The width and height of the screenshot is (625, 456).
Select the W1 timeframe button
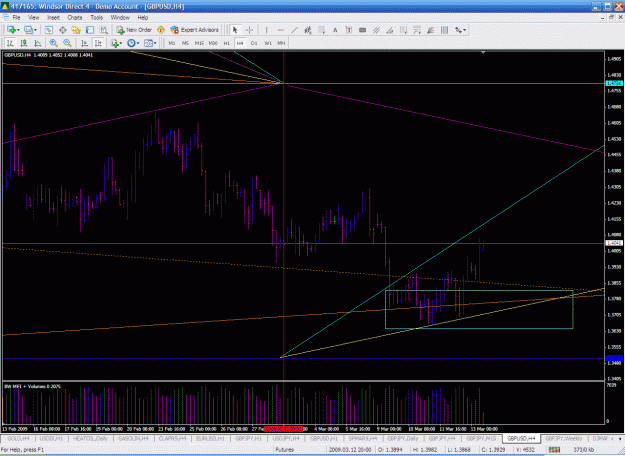[x=268, y=43]
